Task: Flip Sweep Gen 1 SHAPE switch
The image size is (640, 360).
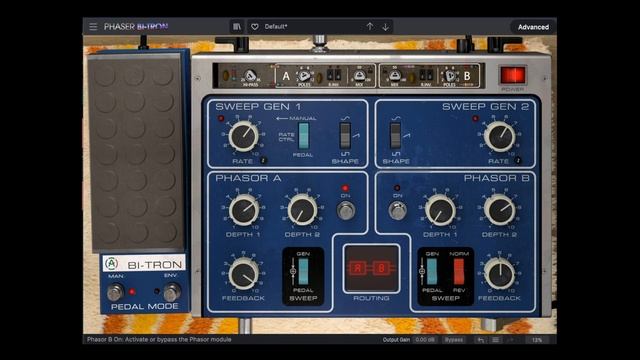Action: (345, 136)
